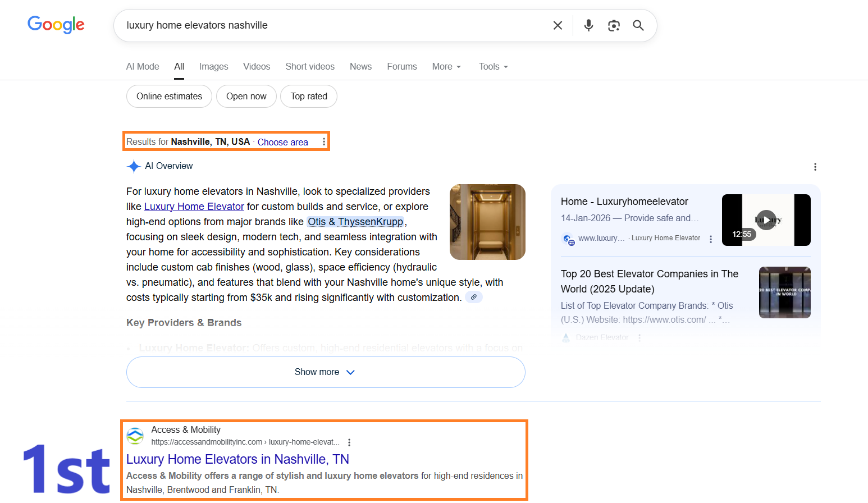Viewport: 868px width, 503px height.
Task: Start voice search with microphone icon
Action: click(x=588, y=25)
